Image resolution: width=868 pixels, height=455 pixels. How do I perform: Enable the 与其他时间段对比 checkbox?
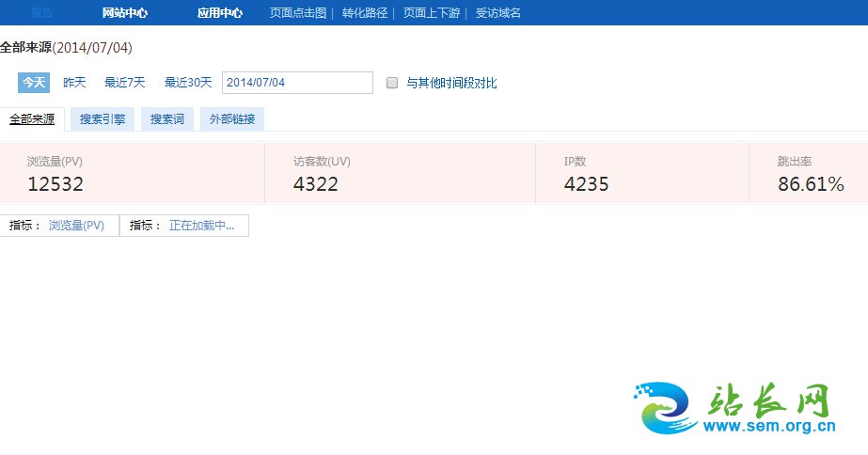coord(393,83)
